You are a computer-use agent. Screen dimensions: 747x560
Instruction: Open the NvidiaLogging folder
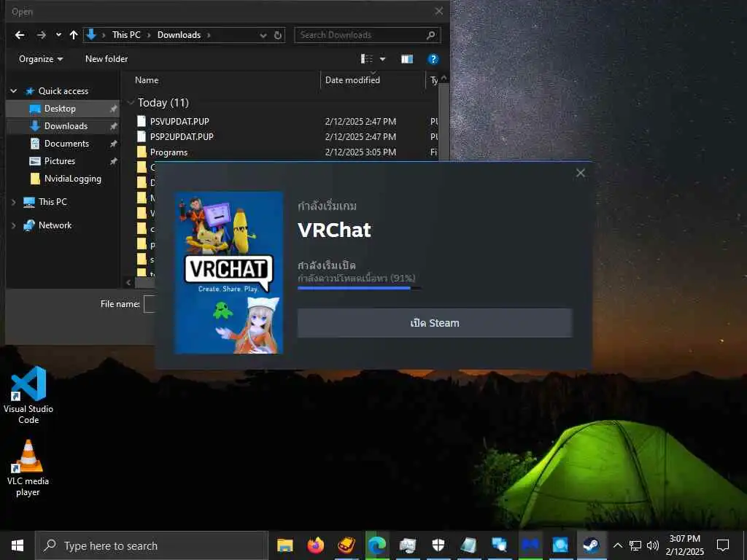72,179
